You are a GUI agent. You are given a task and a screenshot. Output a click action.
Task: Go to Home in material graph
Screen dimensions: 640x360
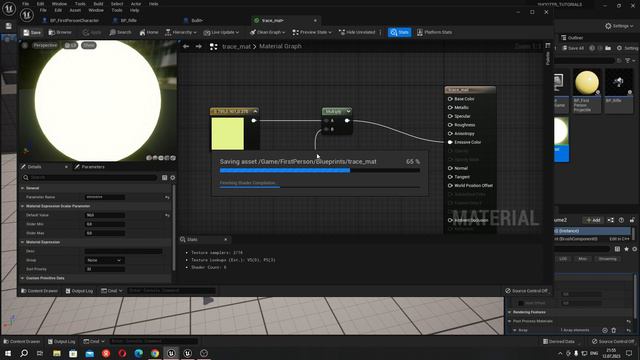[149, 32]
